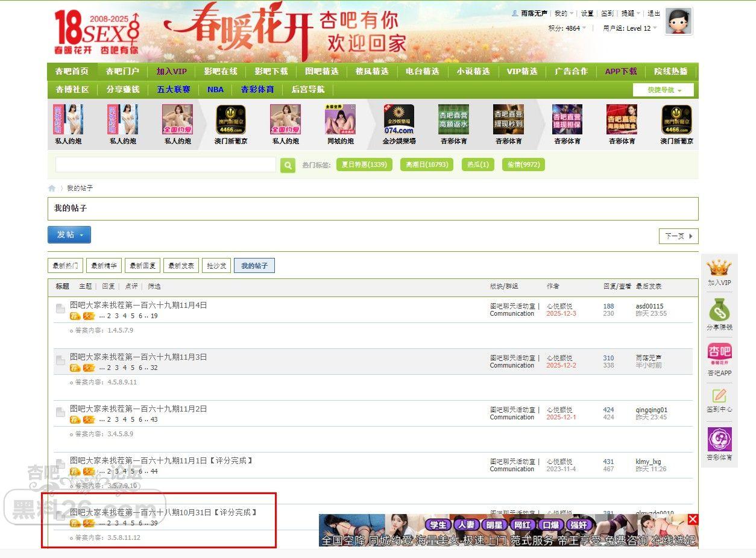
Task: Open the 分享赚钱 money bag sidebar icon
Action: pos(719,312)
